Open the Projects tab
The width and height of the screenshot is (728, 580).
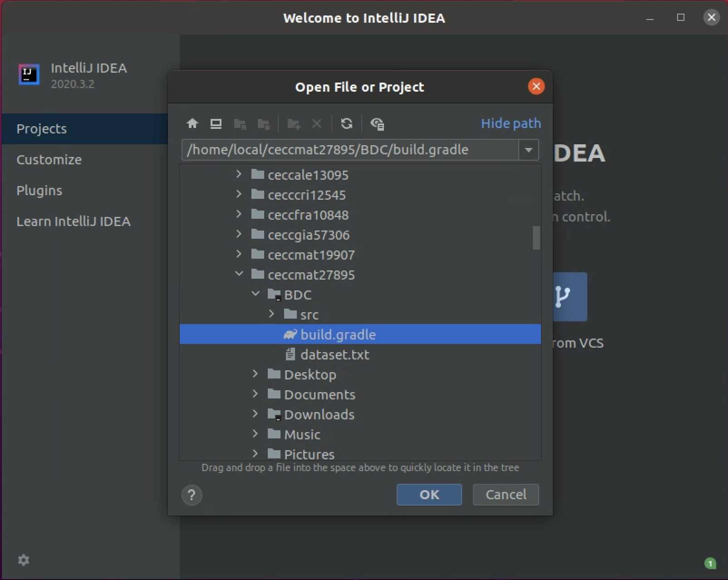[x=85, y=129]
